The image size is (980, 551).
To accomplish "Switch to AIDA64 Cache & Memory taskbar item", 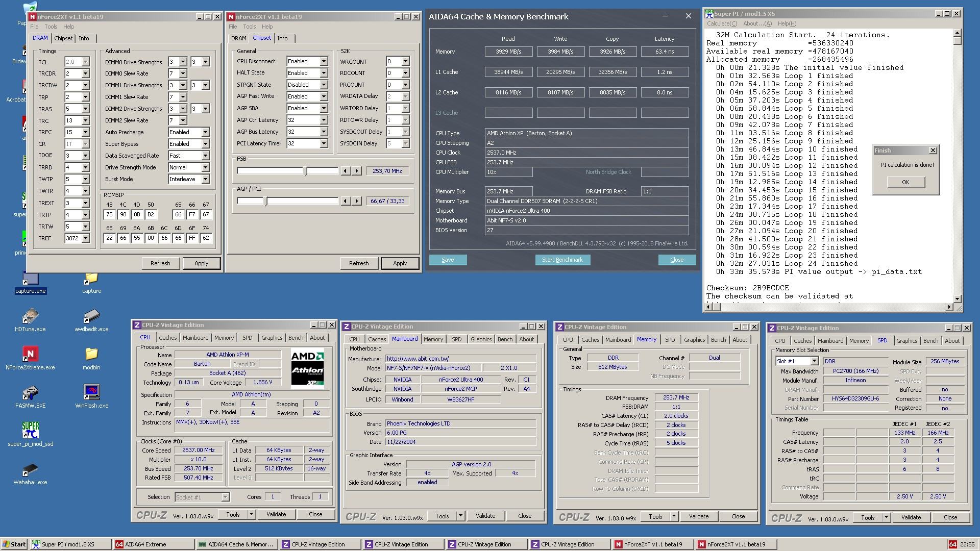I will (237, 544).
